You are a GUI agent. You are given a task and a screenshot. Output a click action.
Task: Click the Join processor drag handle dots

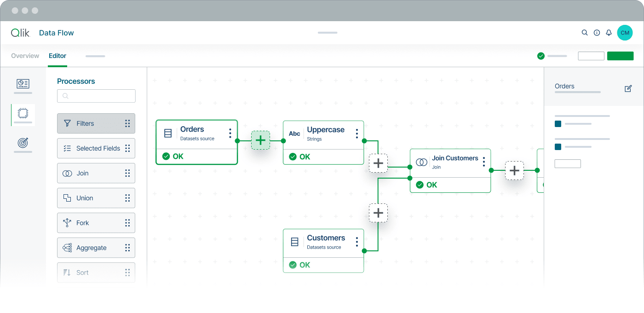[127, 173]
